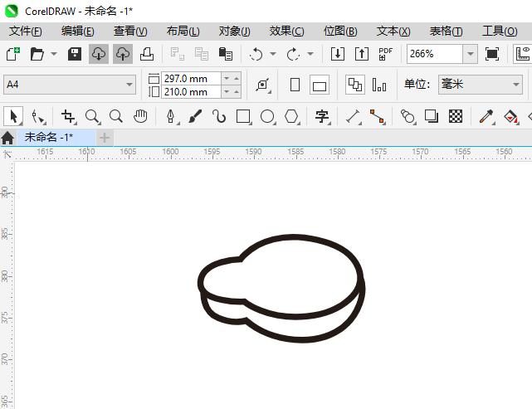The width and height of the screenshot is (532, 409).
Task: Select the Drop Shadow tool
Action: [x=432, y=117]
